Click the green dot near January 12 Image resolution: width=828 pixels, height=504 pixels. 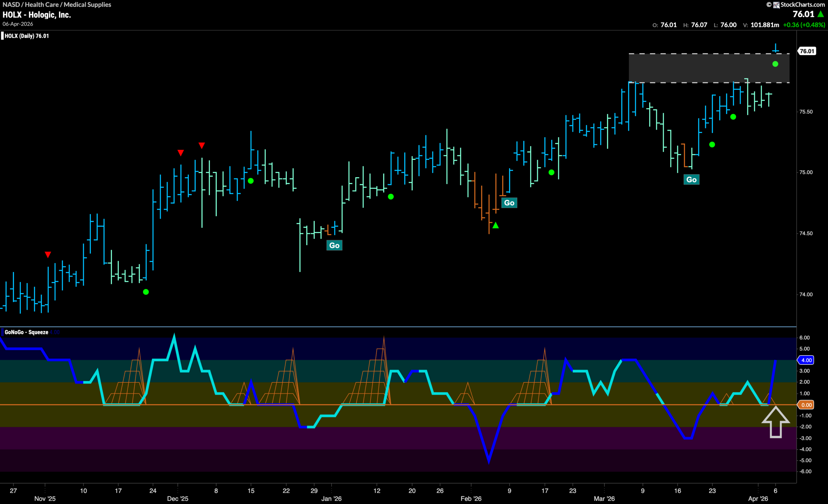click(390, 197)
